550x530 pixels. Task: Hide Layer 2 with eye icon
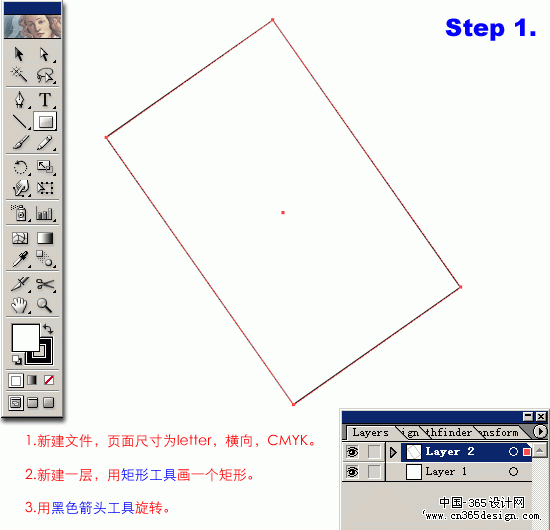353,452
